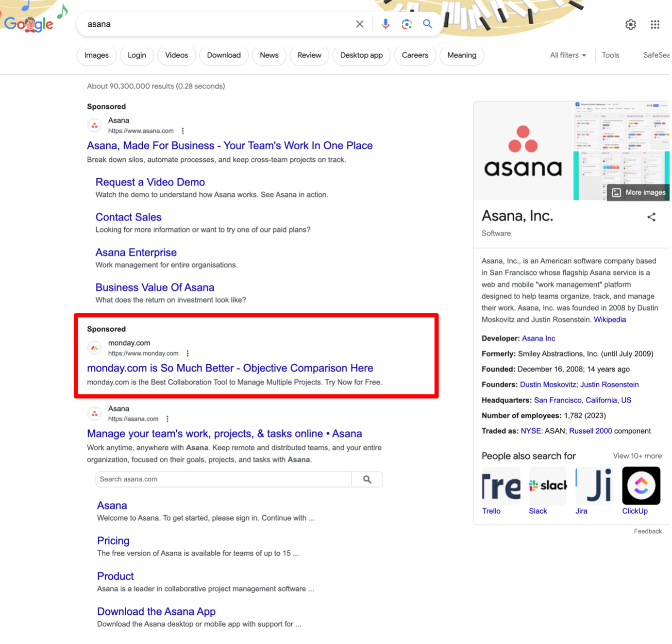Open the Asana Enterprise link
This screenshot has height=644, width=672.
[136, 253]
